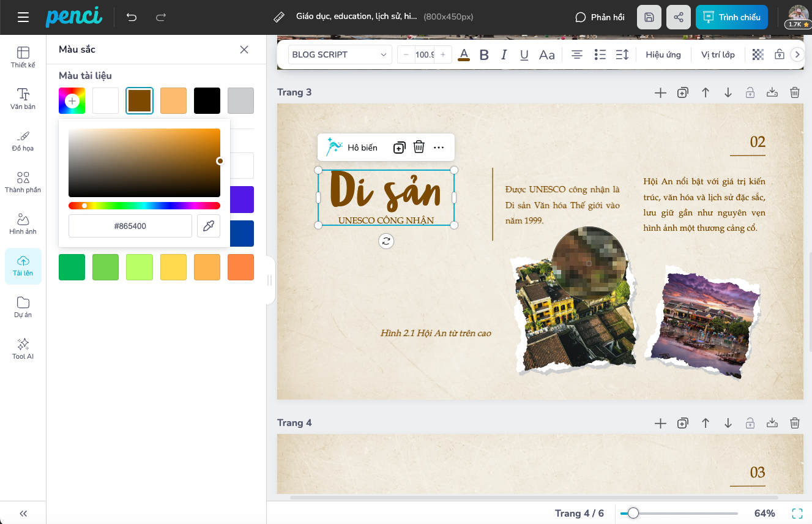This screenshot has height=524, width=812.
Task: Click the undo arrow icon
Action: (132, 17)
